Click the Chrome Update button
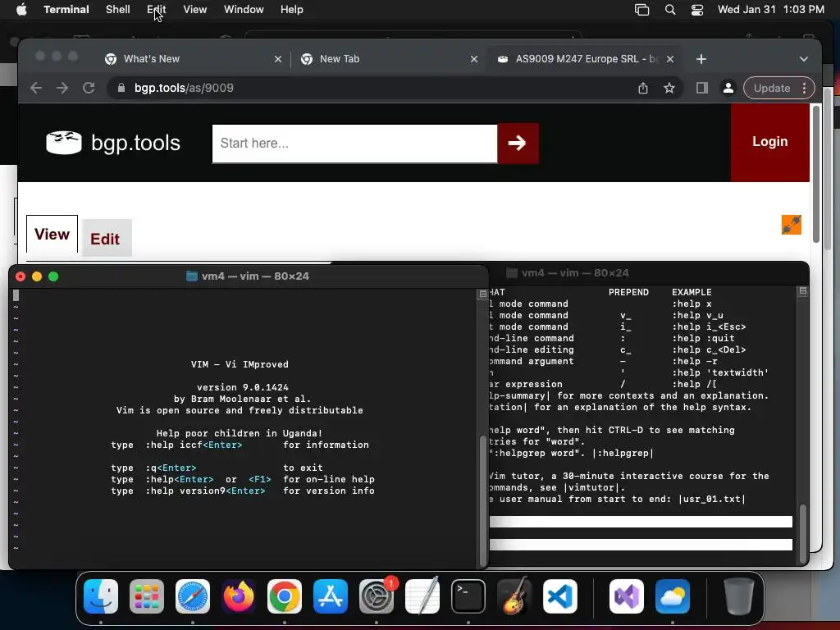Viewport: 840px width, 630px height. click(x=771, y=88)
